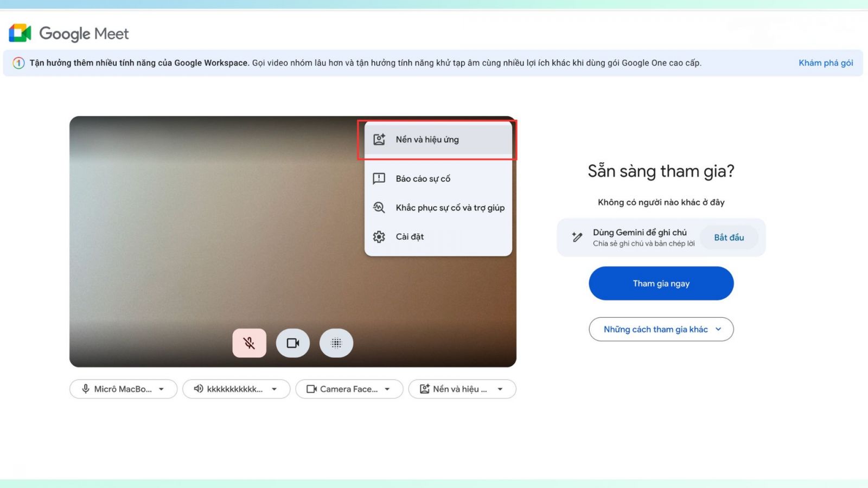Image resolution: width=868 pixels, height=488 pixels.
Task: Click the Google Meet logo icon
Action: (x=20, y=34)
